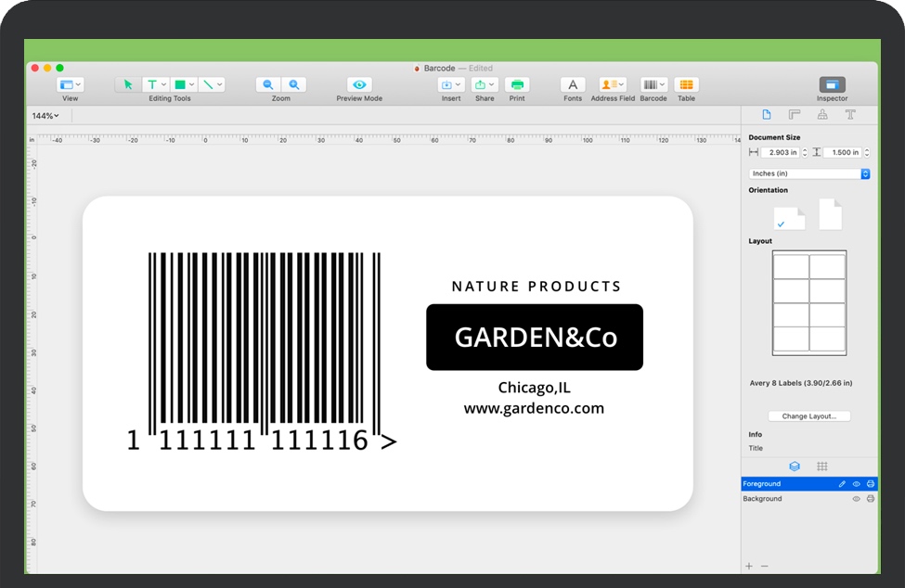Add a new layer with plus button
Image resolution: width=905 pixels, height=588 pixels.
[x=750, y=566]
